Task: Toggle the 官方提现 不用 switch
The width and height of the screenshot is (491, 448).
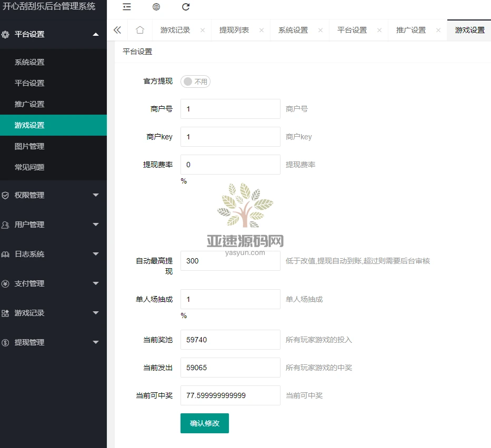Action: [195, 82]
